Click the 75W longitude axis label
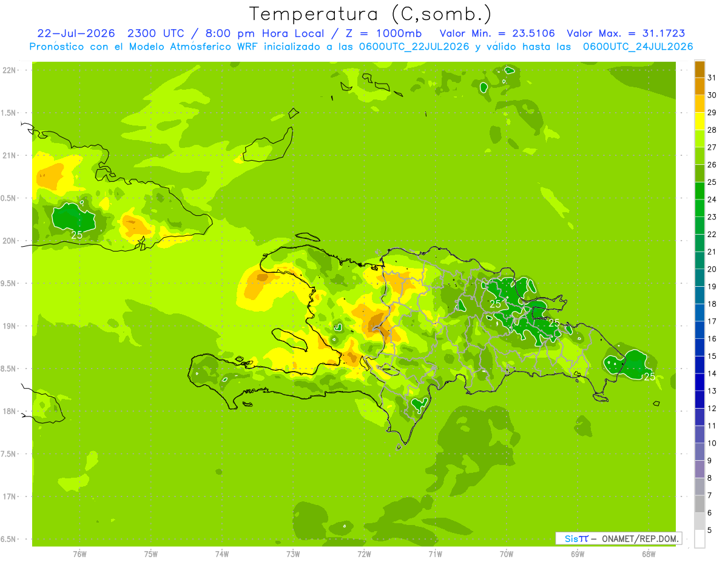 point(151,554)
